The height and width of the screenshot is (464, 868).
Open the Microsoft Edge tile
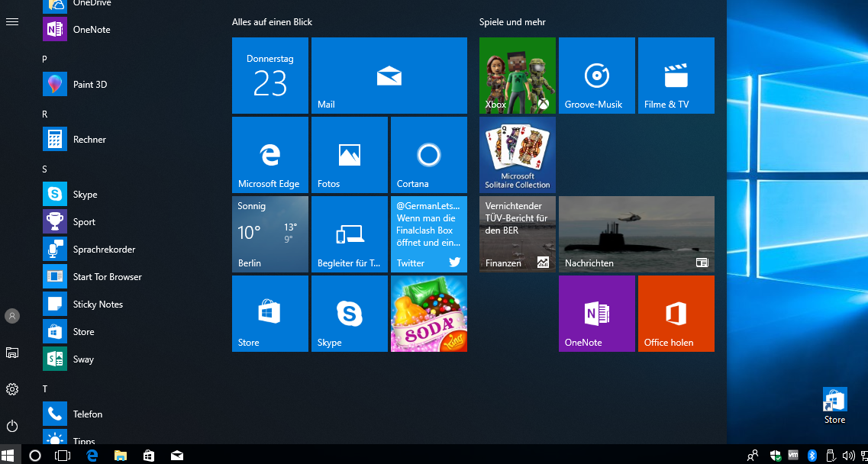point(269,155)
